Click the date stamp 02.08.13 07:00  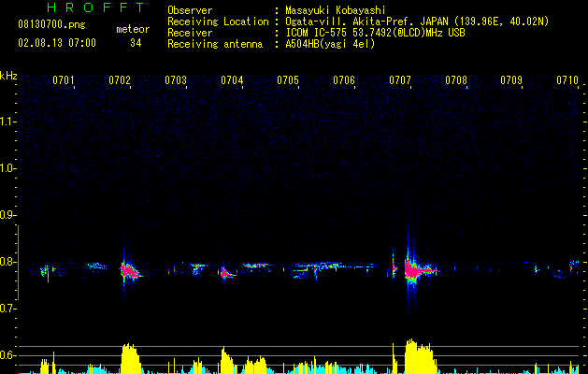click(57, 43)
